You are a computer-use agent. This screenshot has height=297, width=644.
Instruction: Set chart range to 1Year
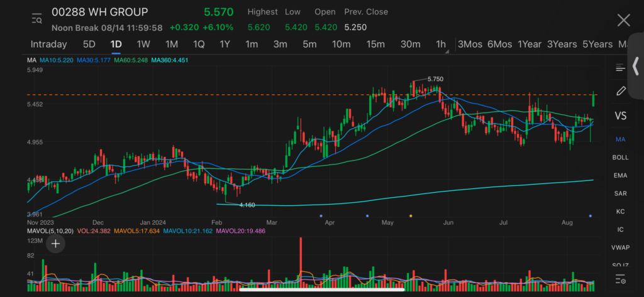coord(529,45)
